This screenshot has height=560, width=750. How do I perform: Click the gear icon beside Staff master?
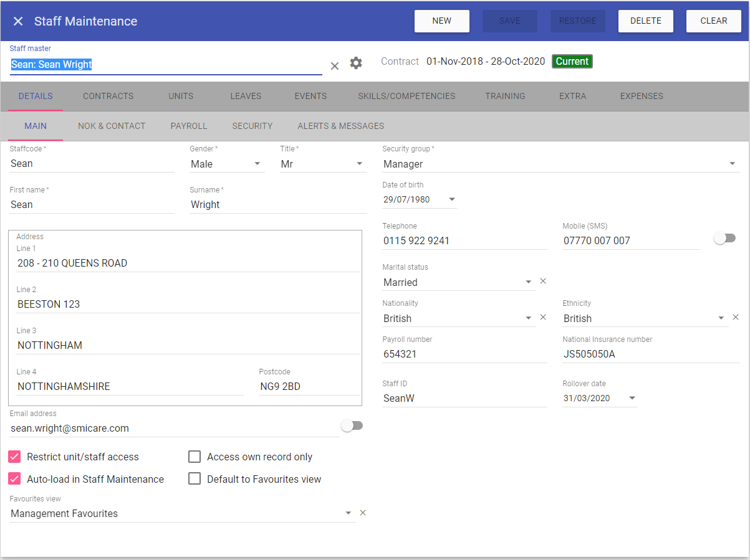tap(356, 63)
